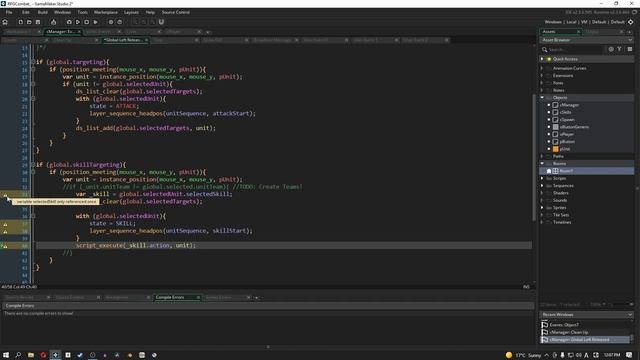The height and width of the screenshot is (360, 640).
Task: Close the Global Left Released tab
Action: pos(146,40)
